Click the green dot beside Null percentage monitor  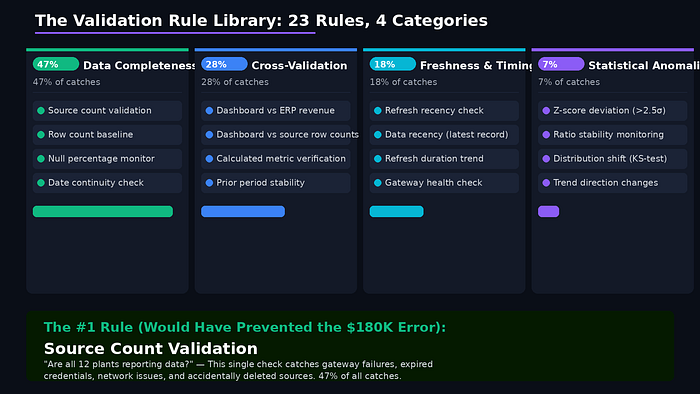click(x=41, y=159)
